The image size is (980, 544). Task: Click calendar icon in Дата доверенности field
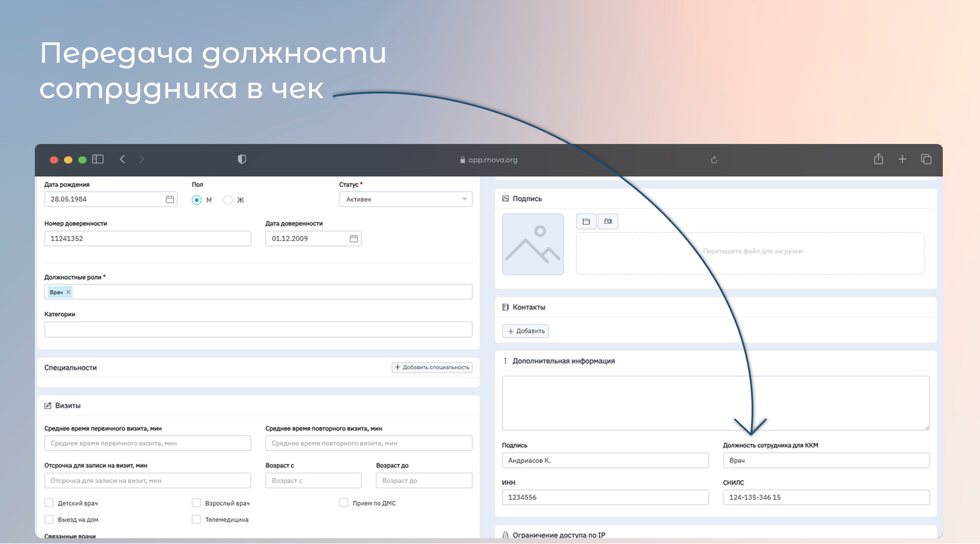pos(353,239)
